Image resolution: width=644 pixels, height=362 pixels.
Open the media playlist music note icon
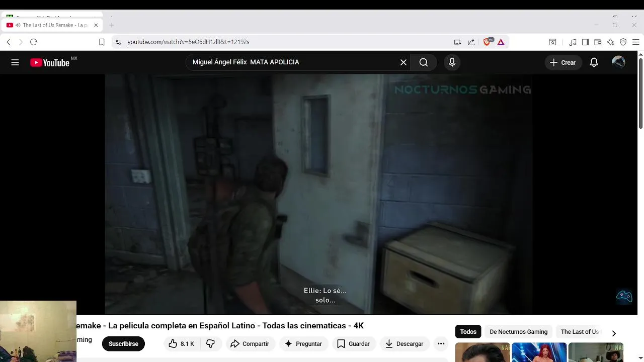point(573,42)
